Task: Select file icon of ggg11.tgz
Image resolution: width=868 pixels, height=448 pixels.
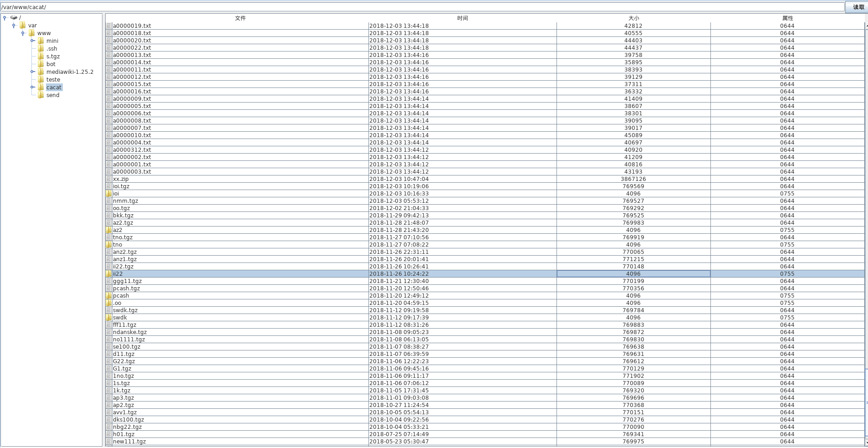Action: coord(109,281)
